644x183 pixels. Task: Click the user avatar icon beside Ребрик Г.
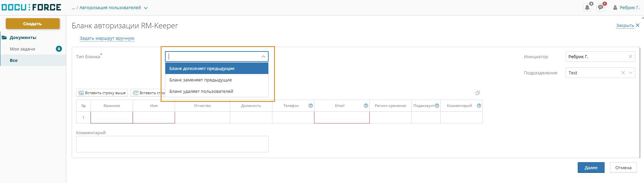(x=615, y=7)
